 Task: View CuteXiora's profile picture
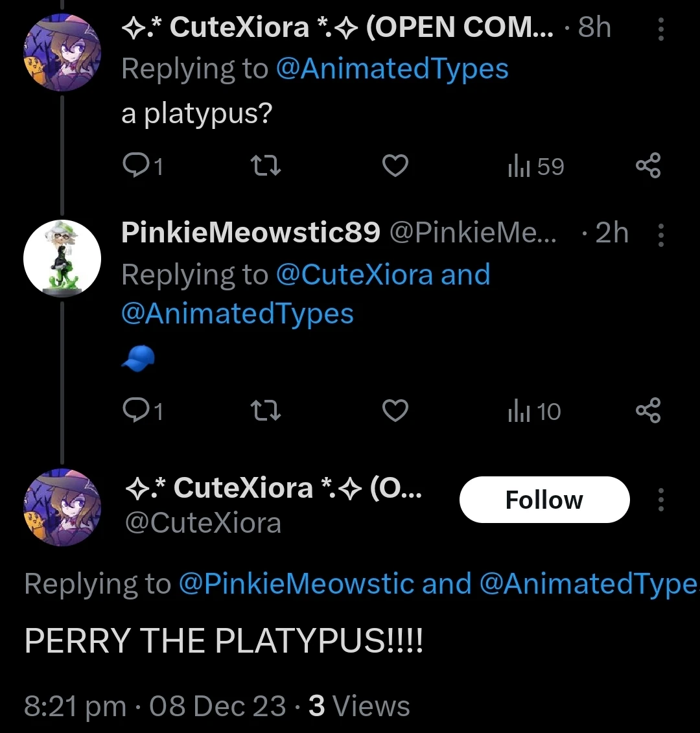pos(62,52)
